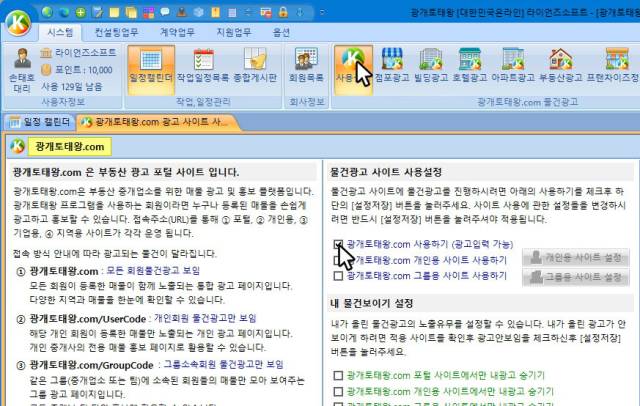
Task: Click the left-right swap arrows icon
Action: click(x=249, y=12)
